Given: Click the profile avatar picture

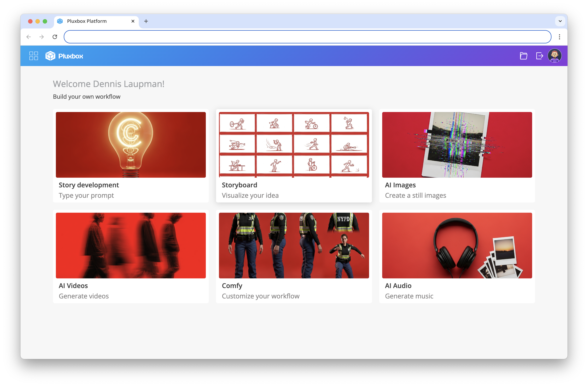Looking at the screenshot, I should [555, 55].
